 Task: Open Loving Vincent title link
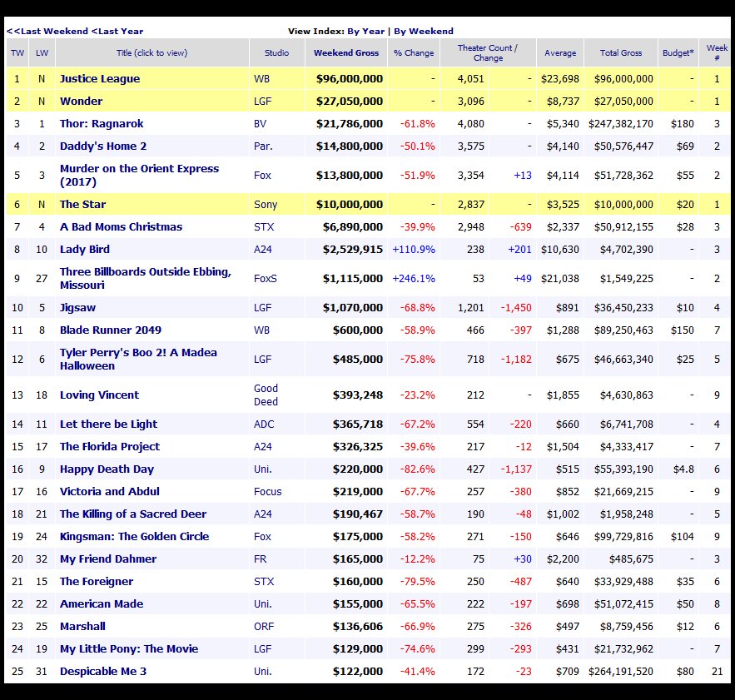(x=99, y=395)
